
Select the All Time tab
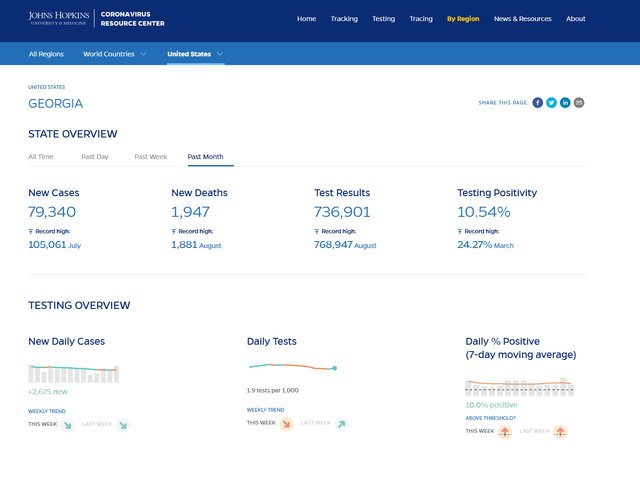coord(41,157)
